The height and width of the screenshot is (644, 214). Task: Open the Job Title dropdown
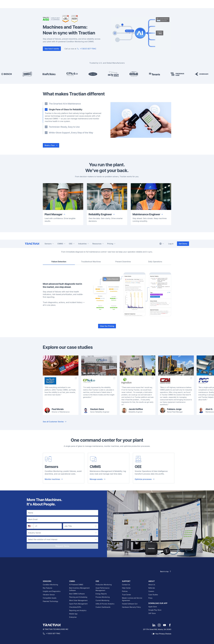coord(80,526)
